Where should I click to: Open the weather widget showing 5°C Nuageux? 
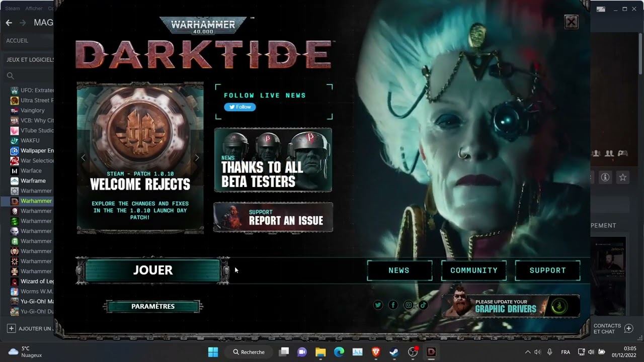tap(25, 352)
